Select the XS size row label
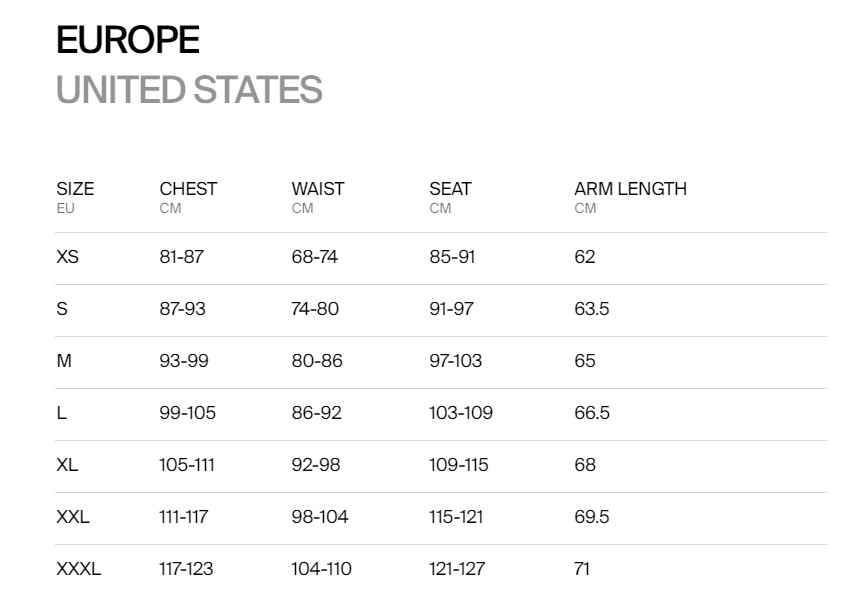Image resolution: width=848 pixels, height=593 pixels. tap(68, 256)
